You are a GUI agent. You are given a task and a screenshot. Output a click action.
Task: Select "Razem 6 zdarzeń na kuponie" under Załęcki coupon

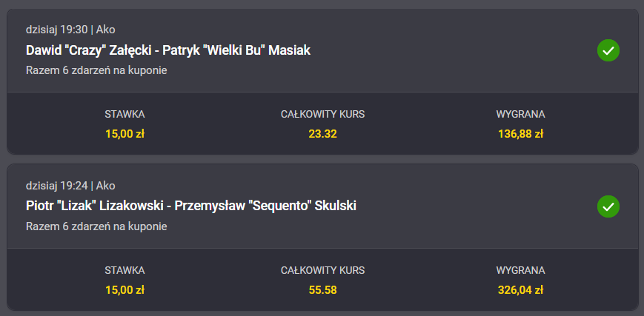point(96,71)
